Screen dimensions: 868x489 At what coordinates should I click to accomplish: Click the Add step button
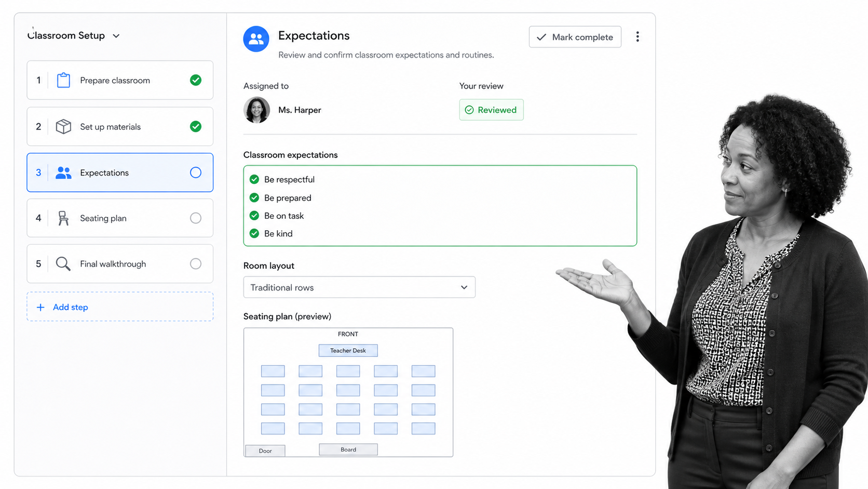[120, 307]
